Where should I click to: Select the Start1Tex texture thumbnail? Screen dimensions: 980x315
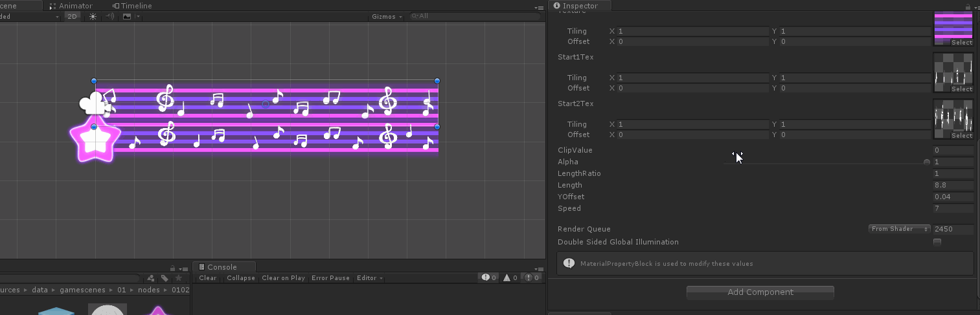click(953, 73)
